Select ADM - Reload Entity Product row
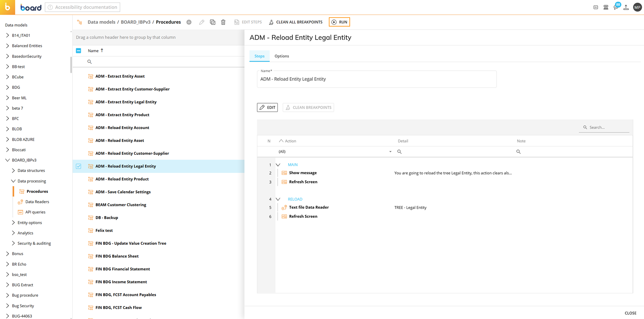 point(158,179)
